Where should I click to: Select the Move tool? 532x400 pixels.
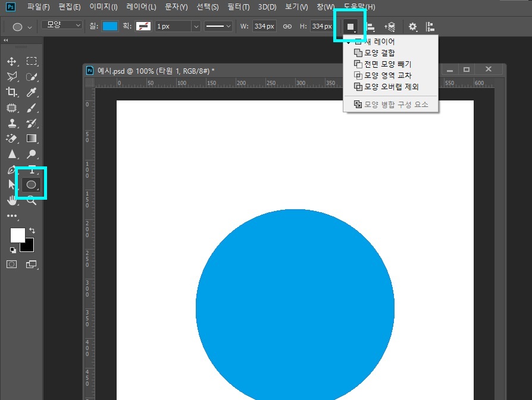pos(12,61)
